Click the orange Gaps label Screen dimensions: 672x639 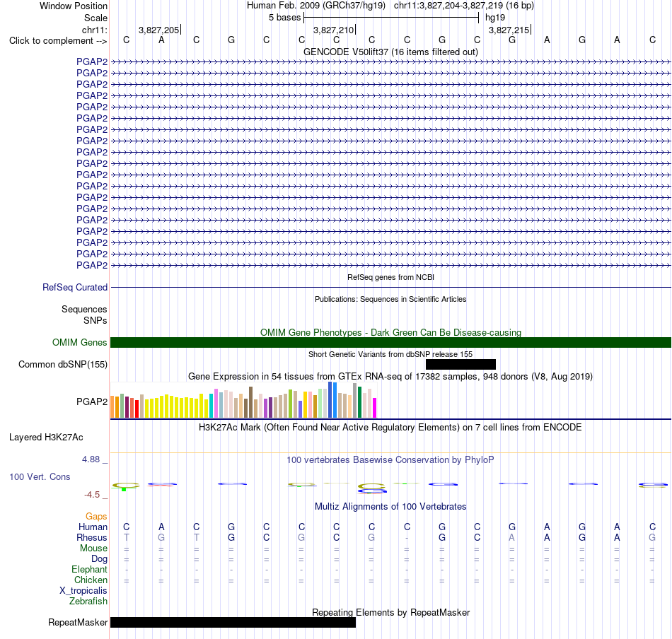[96, 517]
